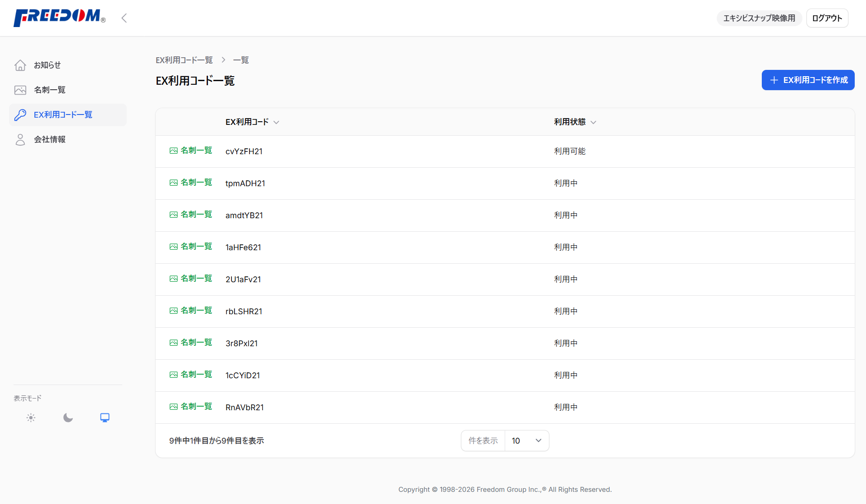
Task: Click the plus icon in the create button
Action: pyautogui.click(x=774, y=80)
